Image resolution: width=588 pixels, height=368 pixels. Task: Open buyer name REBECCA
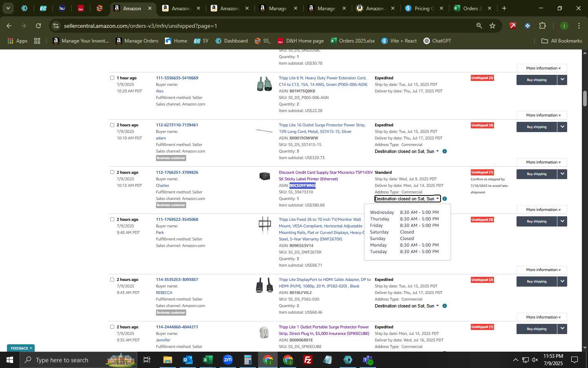164,292
